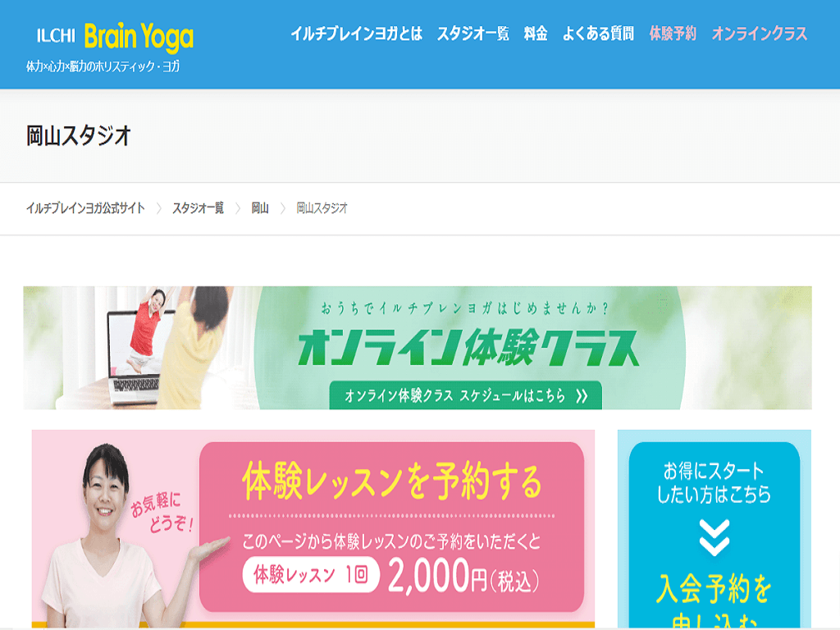The width and height of the screenshot is (840, 630).
Task: Click このページから体験レッスンのご予約をいただくと text
Action: pos(391,541)
